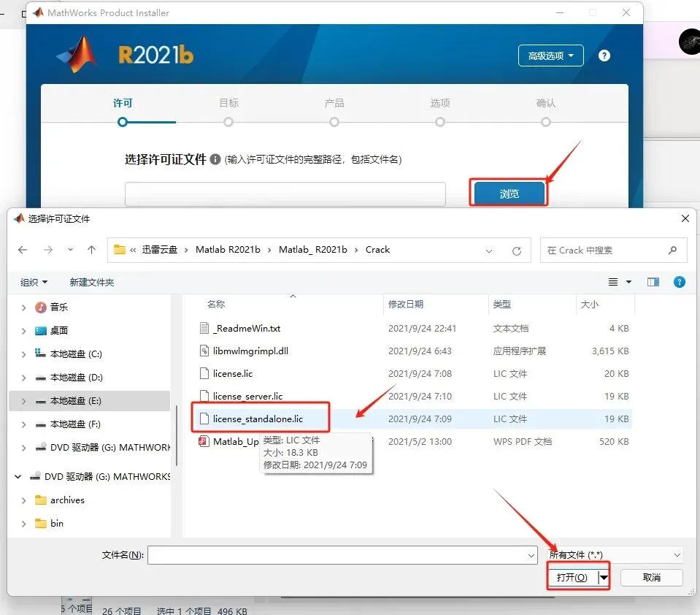Open recent locations dropdown arrow
The height and width of the screenshot is (615, 700).
pyautogui.click(x=70, y=250)
